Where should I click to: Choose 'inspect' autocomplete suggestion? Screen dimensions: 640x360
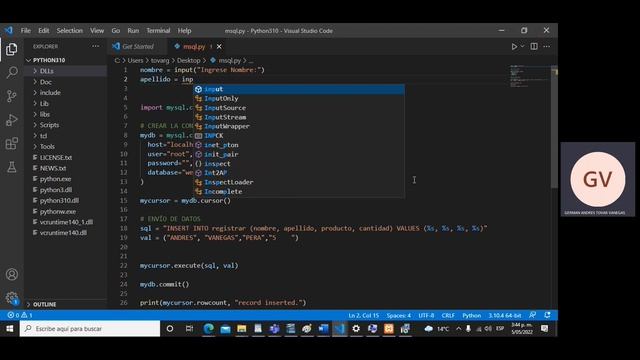(x=299, y=164)
